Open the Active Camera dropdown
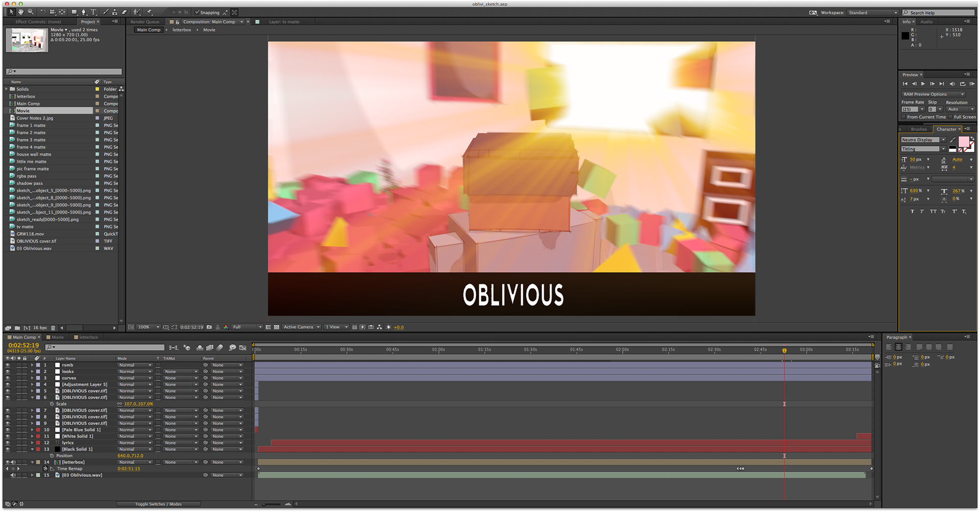 coord(302,327)
